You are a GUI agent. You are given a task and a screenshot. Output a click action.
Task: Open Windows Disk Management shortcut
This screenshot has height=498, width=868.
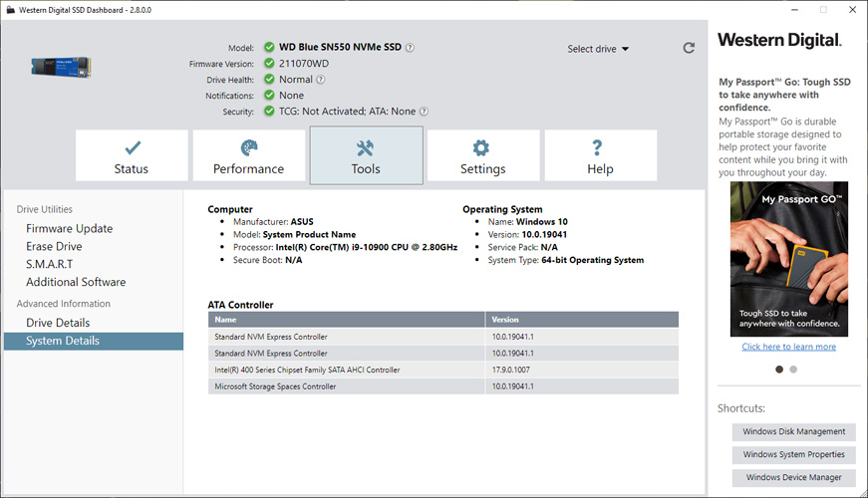pyautogui.click(x=794, y=431)
